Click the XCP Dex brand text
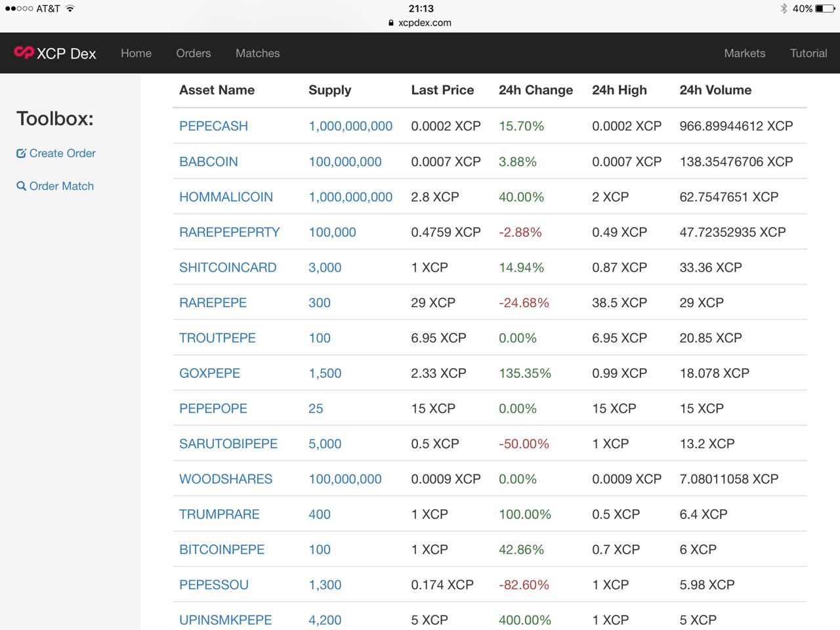The image size is (840, 630). pos(66,54)
